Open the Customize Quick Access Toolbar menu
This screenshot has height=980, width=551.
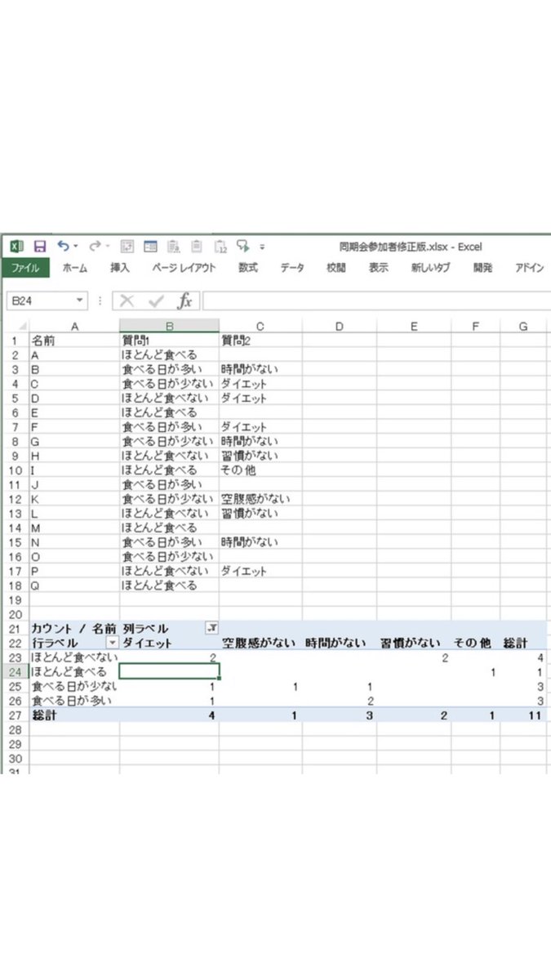[x=262, y=246]
